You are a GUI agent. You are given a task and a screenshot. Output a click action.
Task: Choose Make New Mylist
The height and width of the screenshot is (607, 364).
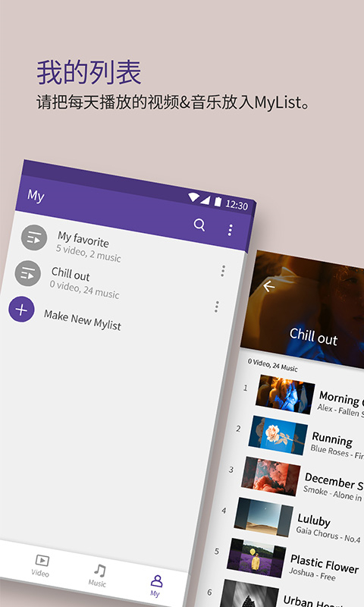coord(83,320)
